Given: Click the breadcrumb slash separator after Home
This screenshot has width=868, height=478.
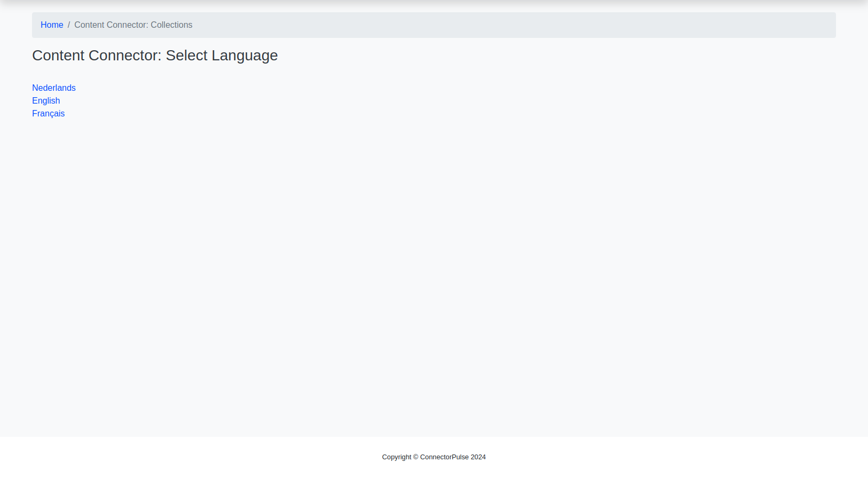Looking at the screenshot, I should point(69,25).
